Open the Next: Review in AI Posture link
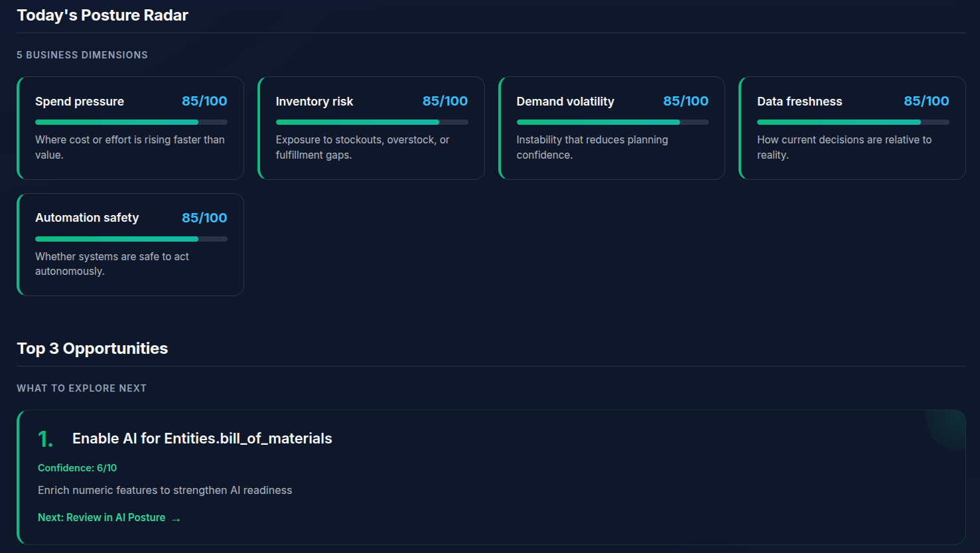This screenshot has width=980, height=553. [x=102, y=518]
